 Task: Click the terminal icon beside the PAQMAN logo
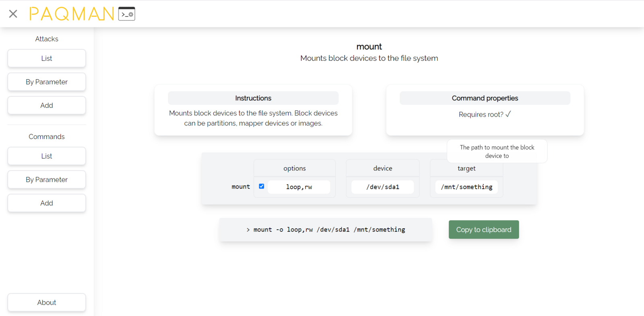126,14
